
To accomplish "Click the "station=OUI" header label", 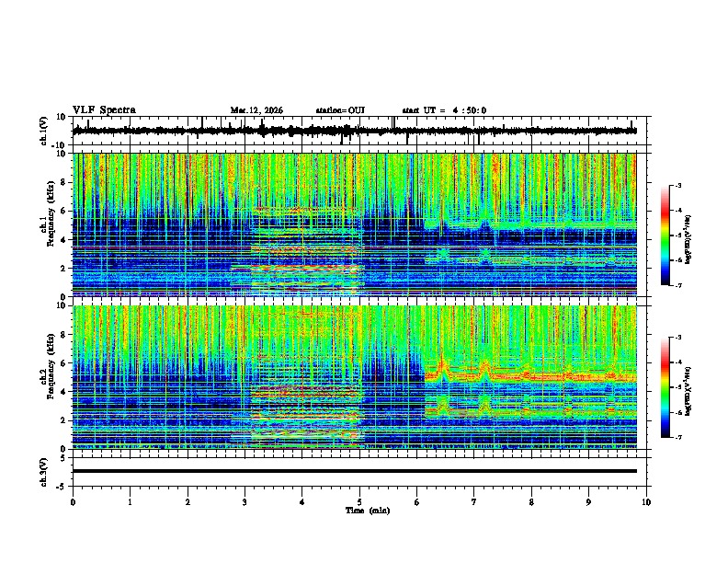I will click(340, 110).
